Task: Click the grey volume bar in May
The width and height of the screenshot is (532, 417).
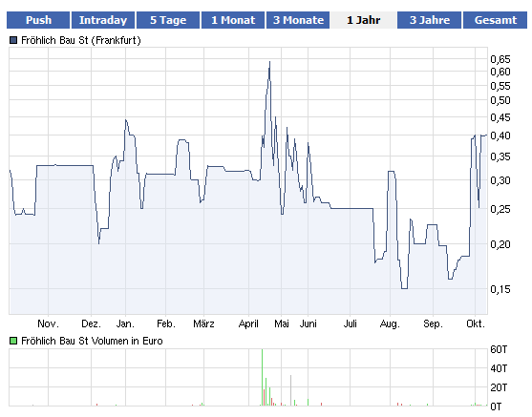Action: pyautogui.click(x=290, y=390)
